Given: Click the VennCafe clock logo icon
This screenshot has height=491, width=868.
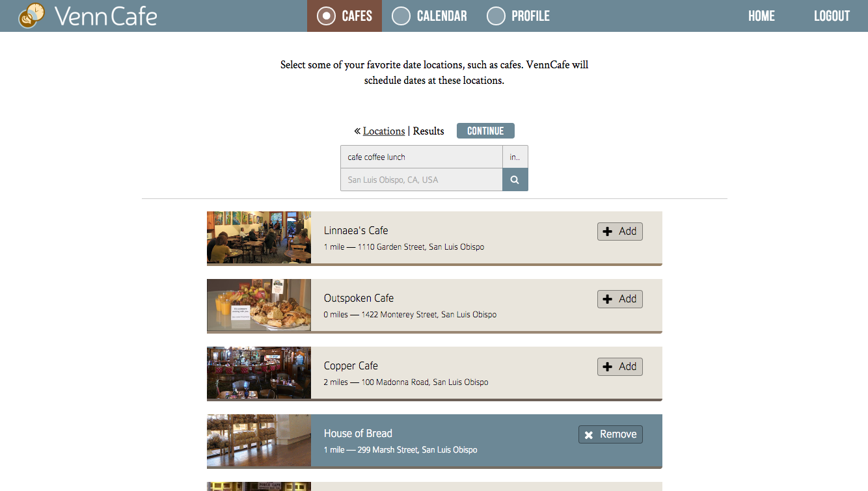Looking at the screenshot, I should pos(32,16).
